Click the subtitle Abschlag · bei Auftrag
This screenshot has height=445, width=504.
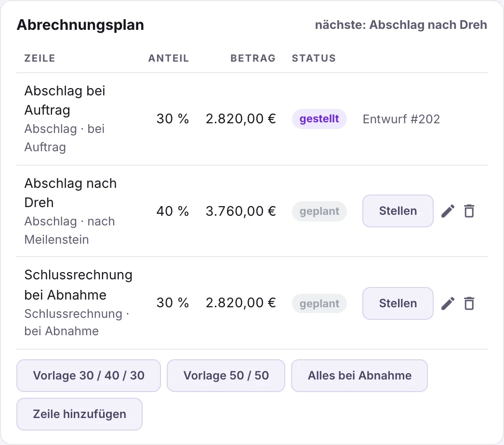[65, 138]
